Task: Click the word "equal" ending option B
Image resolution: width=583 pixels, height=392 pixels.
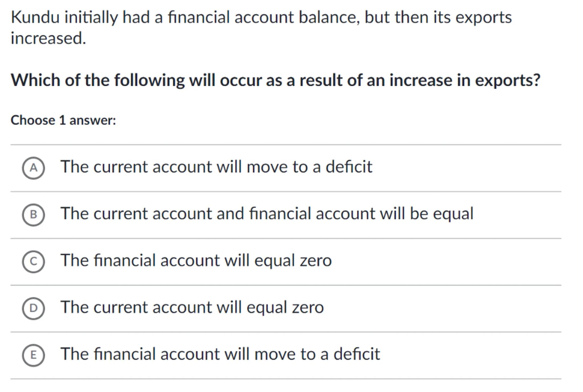Action: point(453,214)
